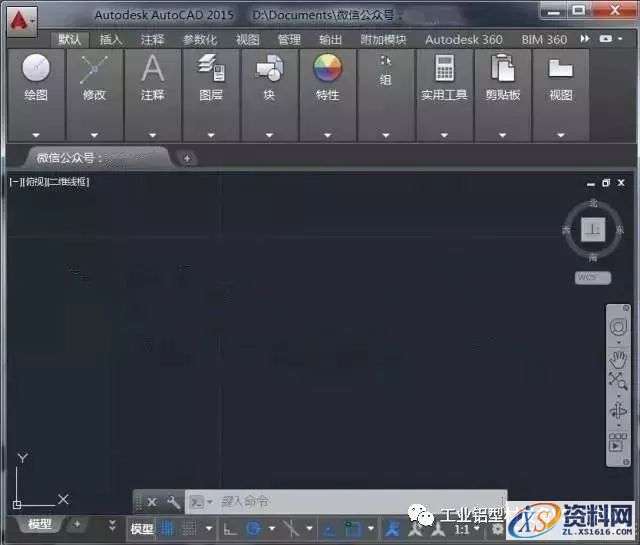
Task: Select the Orbit tool in navigation bar
Action: click(x=618, y=410)
